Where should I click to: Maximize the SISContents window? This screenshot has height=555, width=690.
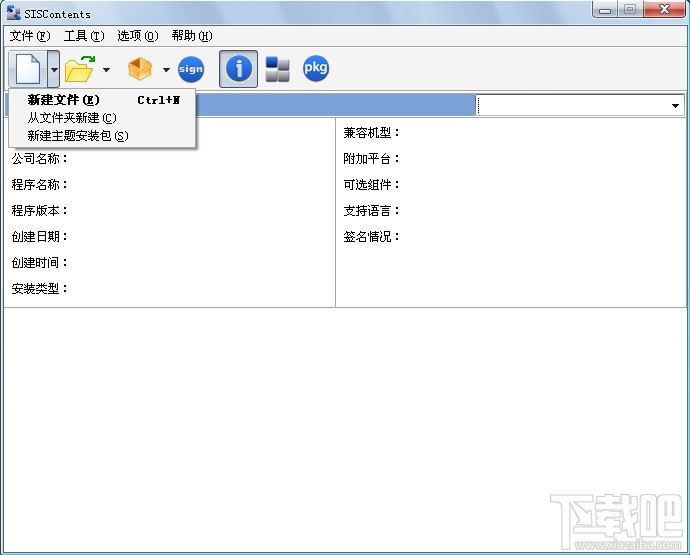click(x=630, y=10)
